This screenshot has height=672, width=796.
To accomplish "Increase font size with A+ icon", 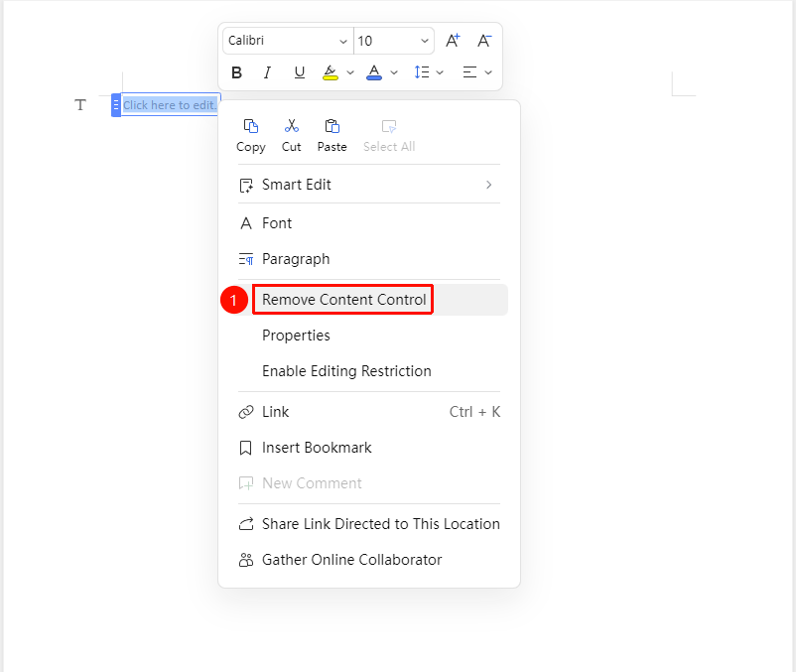I will coord(453,41).
